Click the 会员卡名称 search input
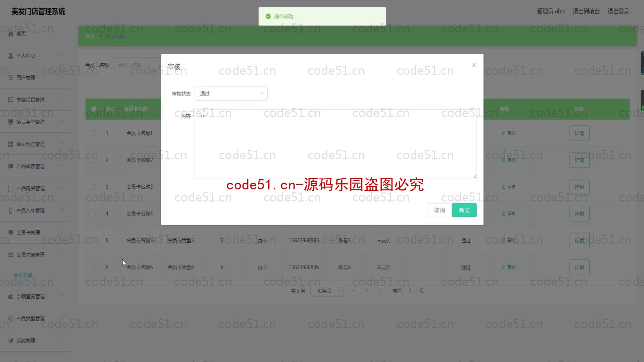 point(138,65)
